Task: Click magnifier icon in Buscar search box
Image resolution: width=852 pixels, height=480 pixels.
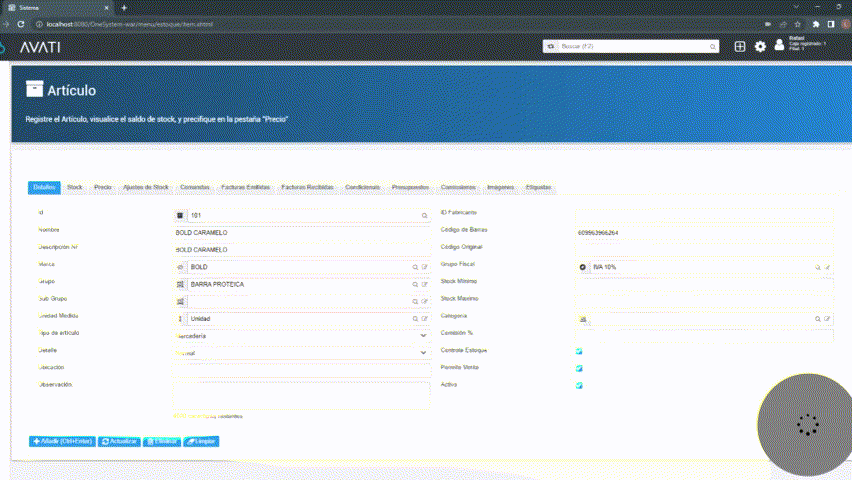Action: (x=712, y=47)
